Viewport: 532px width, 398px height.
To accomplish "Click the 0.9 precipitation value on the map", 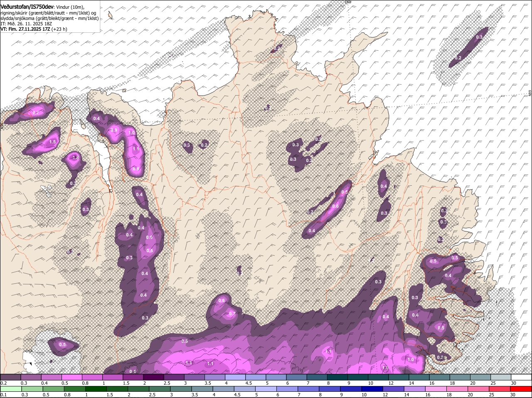I will pos(114,130).
